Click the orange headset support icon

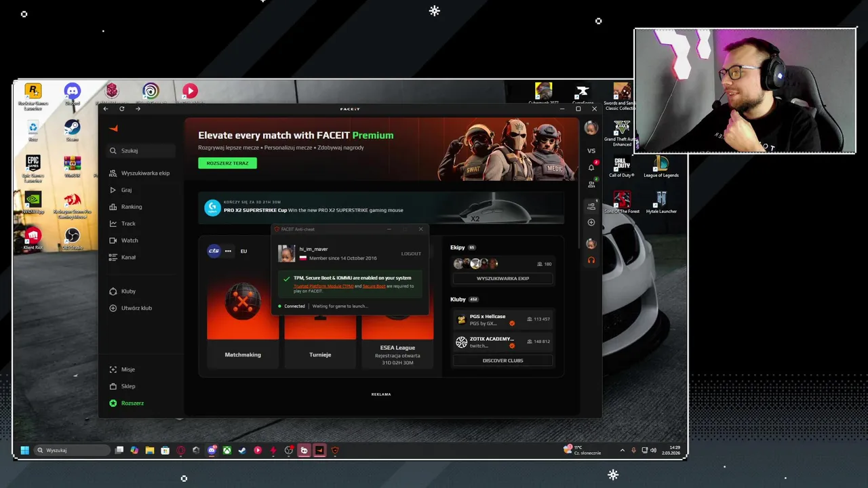[591, 260]
